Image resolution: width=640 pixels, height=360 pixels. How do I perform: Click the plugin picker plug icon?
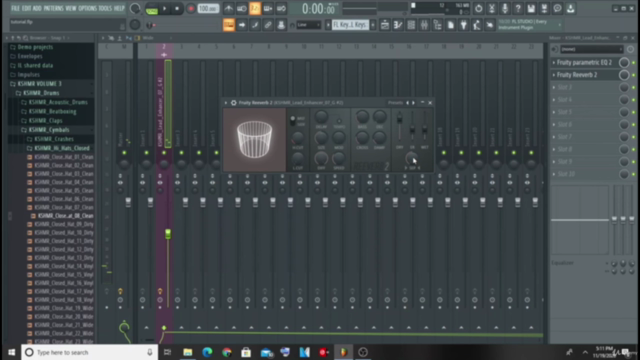(463, 25)
